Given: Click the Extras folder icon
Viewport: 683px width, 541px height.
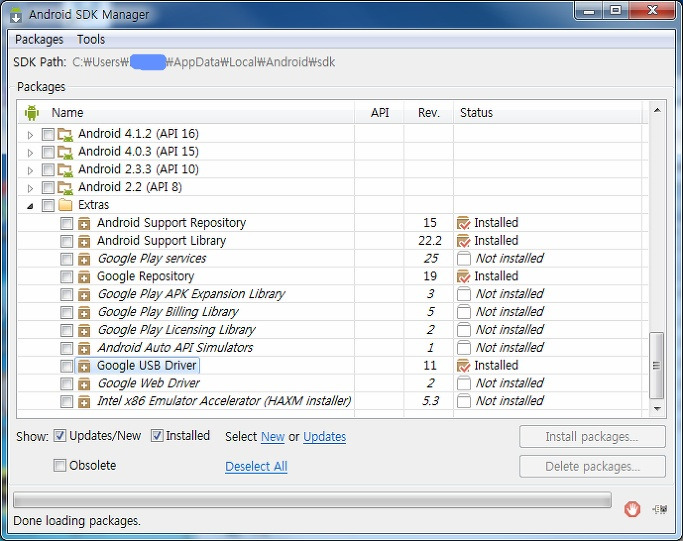Looking at the screenshot, I should (x=65, y=205).
